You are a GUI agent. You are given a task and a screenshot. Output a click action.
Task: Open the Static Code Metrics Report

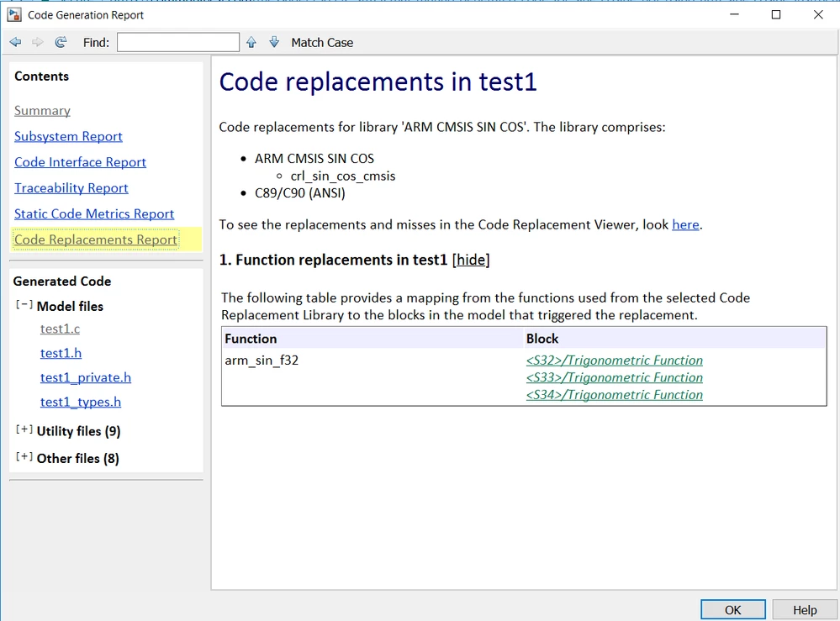(x=94, y=213)
